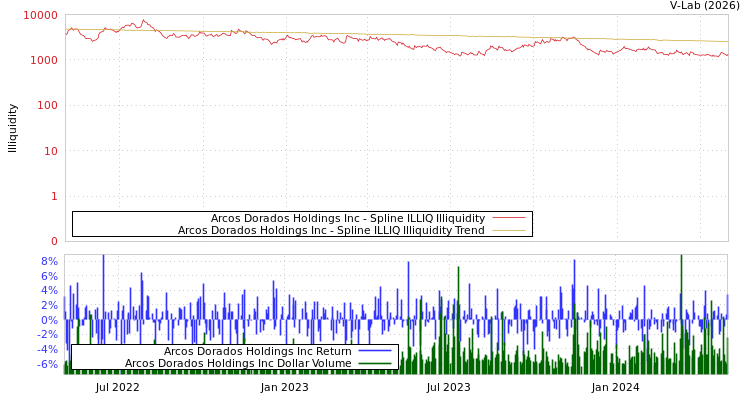The height and width of the screenshot is (400, 750).
Task: Click the 10000 label on the upper y-axis
Action: point(41,15)
